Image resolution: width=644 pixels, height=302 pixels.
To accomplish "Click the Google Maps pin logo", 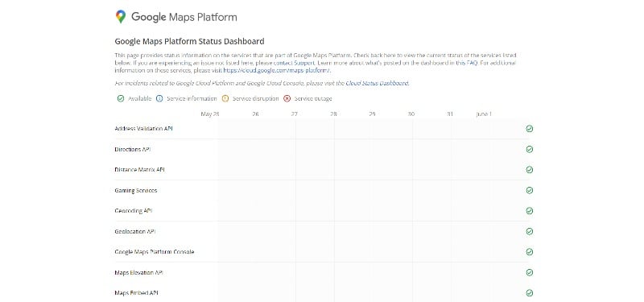I will (120, 17).
